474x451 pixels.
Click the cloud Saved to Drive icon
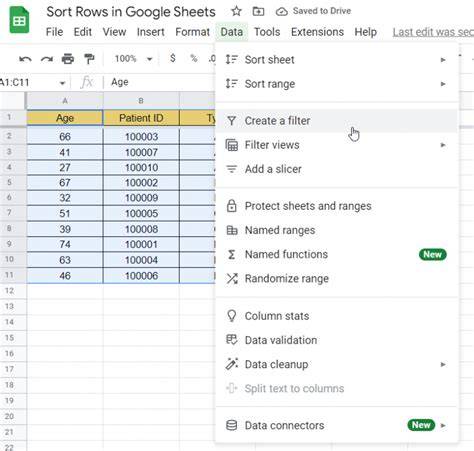pos(282,12)
